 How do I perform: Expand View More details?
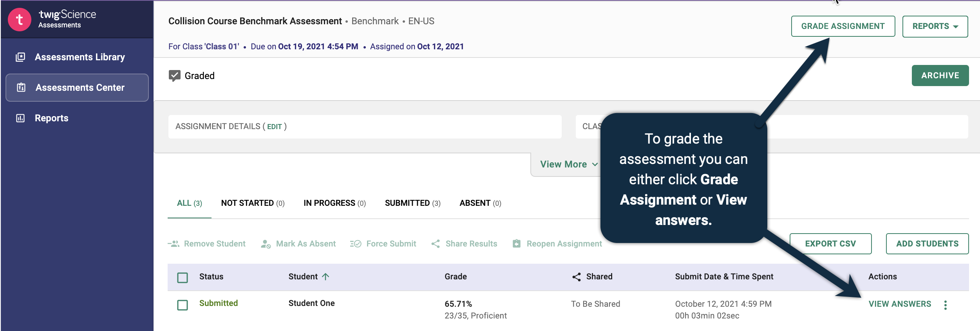[568, 164]
